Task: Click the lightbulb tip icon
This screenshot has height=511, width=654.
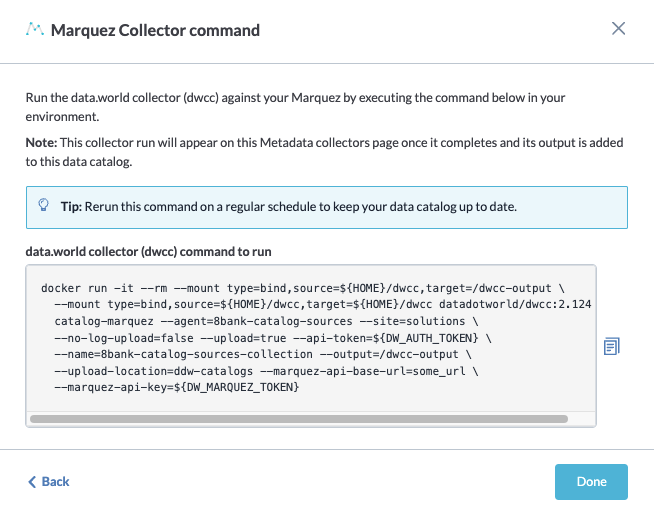Action: (x=43, y=205)
